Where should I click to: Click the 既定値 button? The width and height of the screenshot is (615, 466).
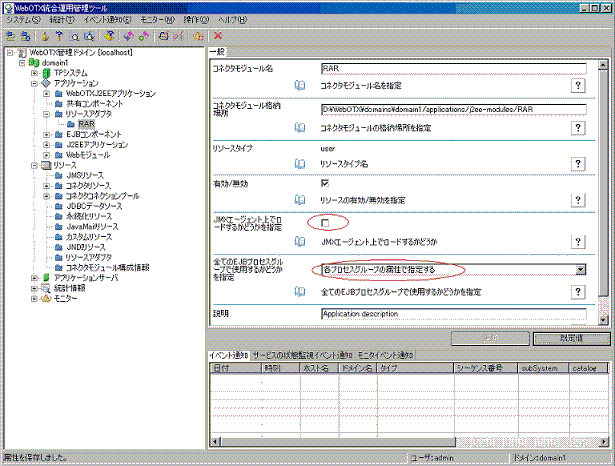pyautogui.click(x=566, y=338)
